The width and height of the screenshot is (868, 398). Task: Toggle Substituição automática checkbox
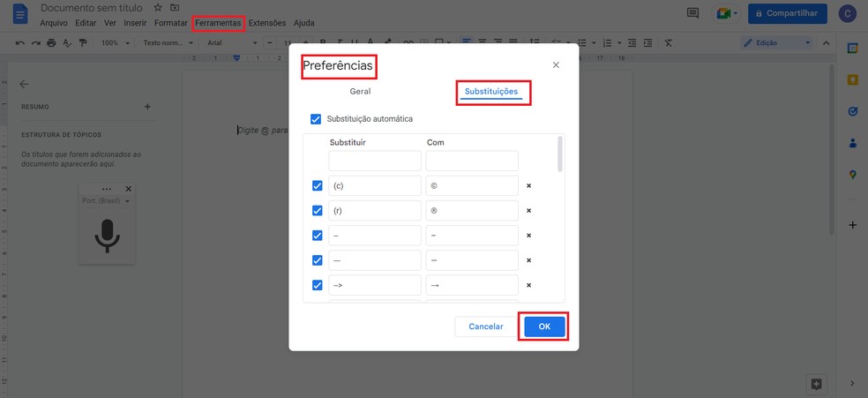tap(316, 119)
